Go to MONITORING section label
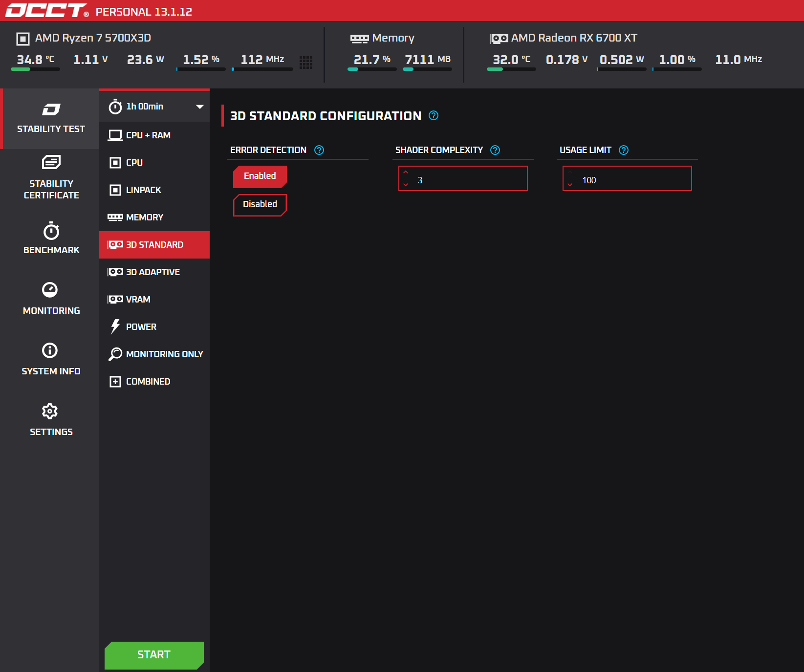The width and height of the screenshot is (804, 672). point(51,311)
